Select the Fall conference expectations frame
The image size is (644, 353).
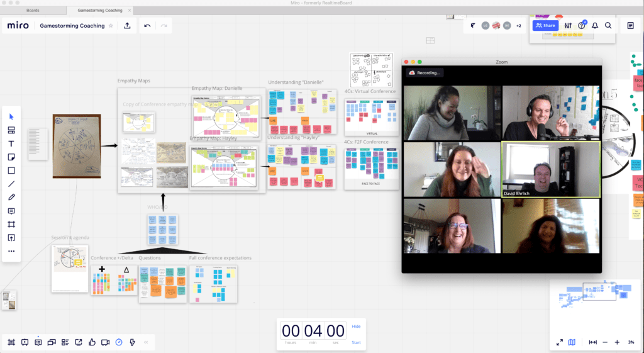click(x=213, y=284)
